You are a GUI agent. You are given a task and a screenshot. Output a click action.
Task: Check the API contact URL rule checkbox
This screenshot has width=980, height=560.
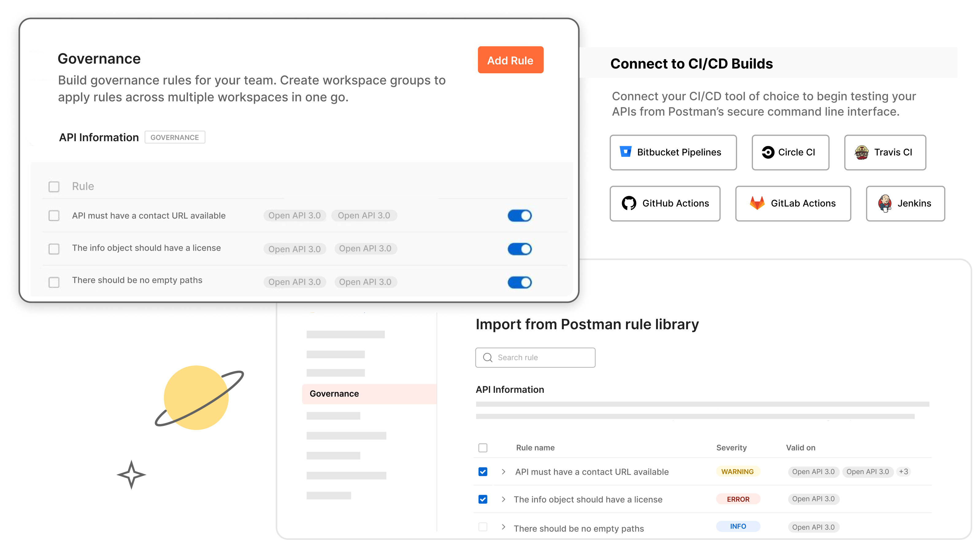pyautogui.click(x=54, y=215)
